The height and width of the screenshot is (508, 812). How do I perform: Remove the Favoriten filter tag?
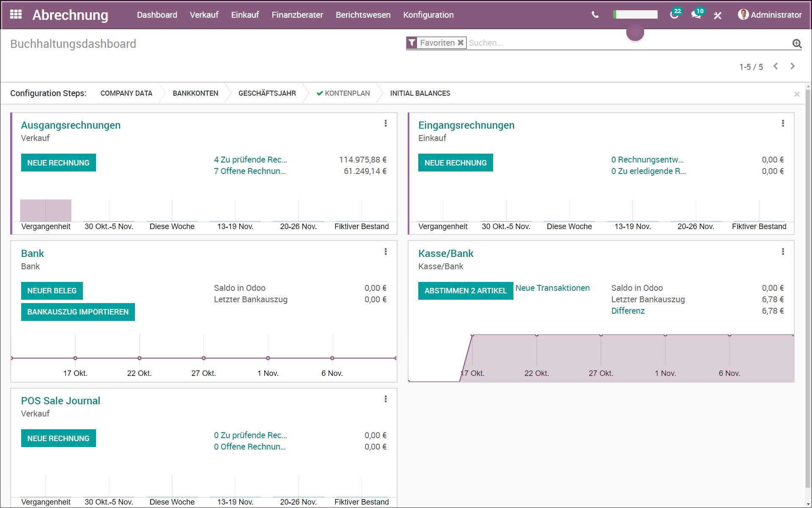tap(461, 43)
